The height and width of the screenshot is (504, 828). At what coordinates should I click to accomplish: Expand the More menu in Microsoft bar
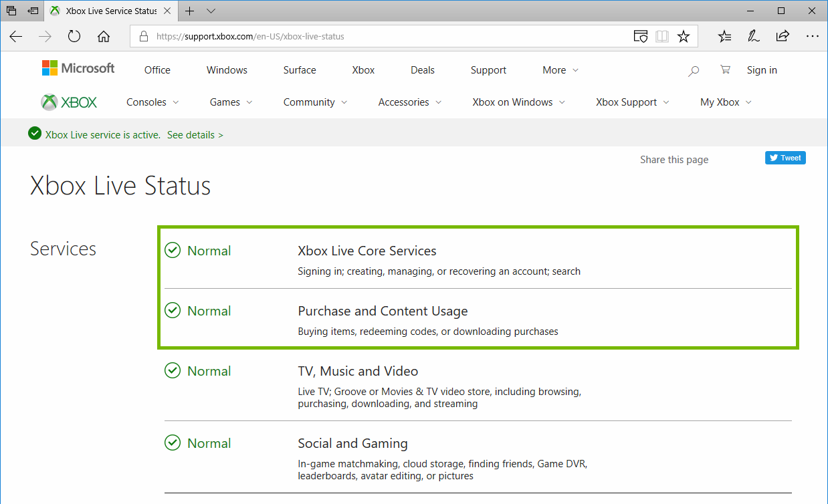point(560,70)
